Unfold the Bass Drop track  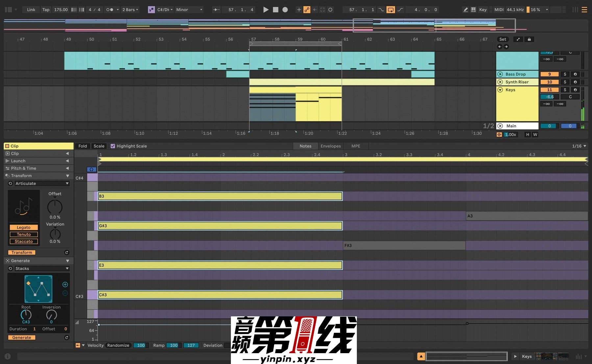pyautogui.click(x=500, y=74)
